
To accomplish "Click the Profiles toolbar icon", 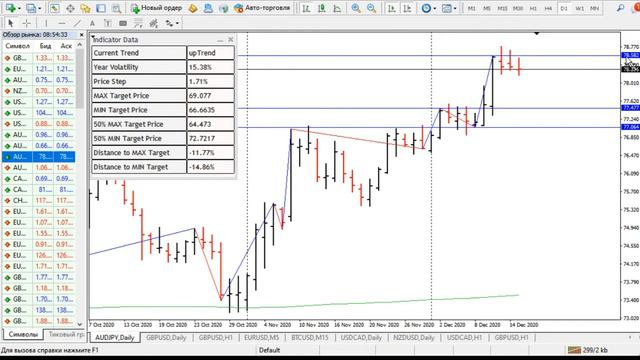I will pyautogui.click(x=31, y=8).
